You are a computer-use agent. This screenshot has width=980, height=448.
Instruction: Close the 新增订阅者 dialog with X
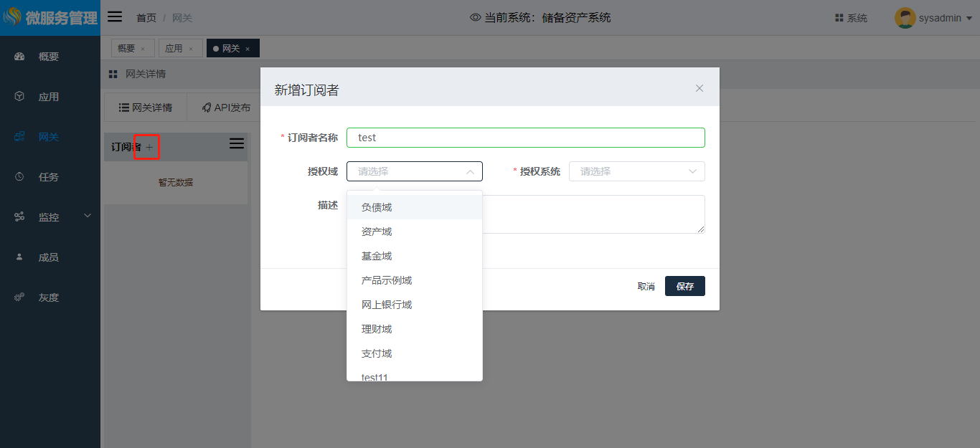pos(699,88)
